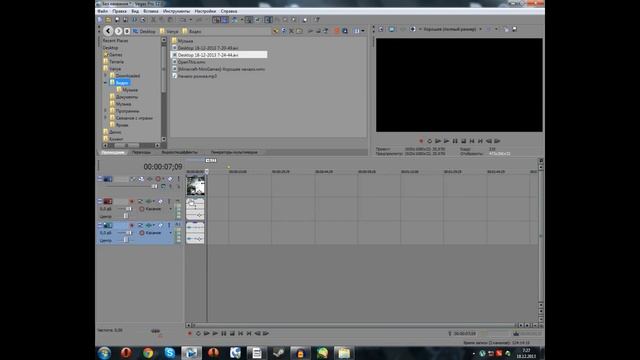Click the Cut scissors toolbar icon
Image resolution: width=640 pixels, height=360 pixels.
pos(153,20)
